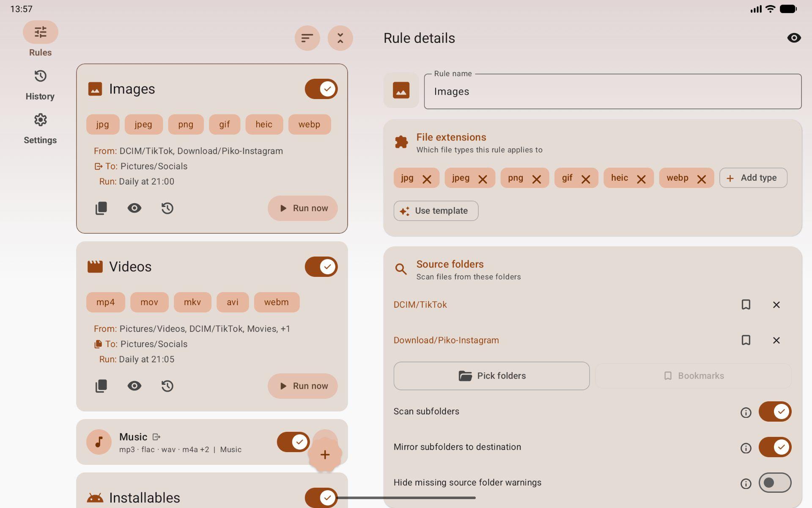Remove the png extension chip

pyautogui.click(x=536, y=179)
